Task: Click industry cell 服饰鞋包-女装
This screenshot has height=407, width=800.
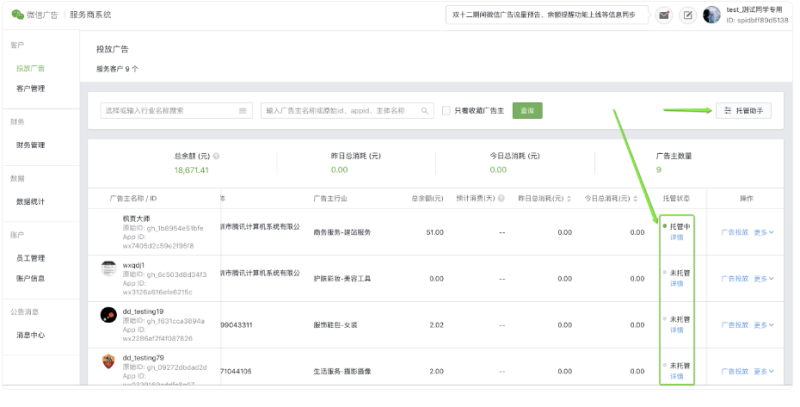Action: point(335,325)
